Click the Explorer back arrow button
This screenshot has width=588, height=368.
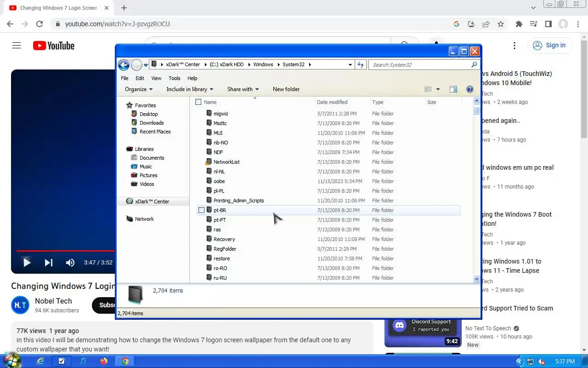(124, 65)
